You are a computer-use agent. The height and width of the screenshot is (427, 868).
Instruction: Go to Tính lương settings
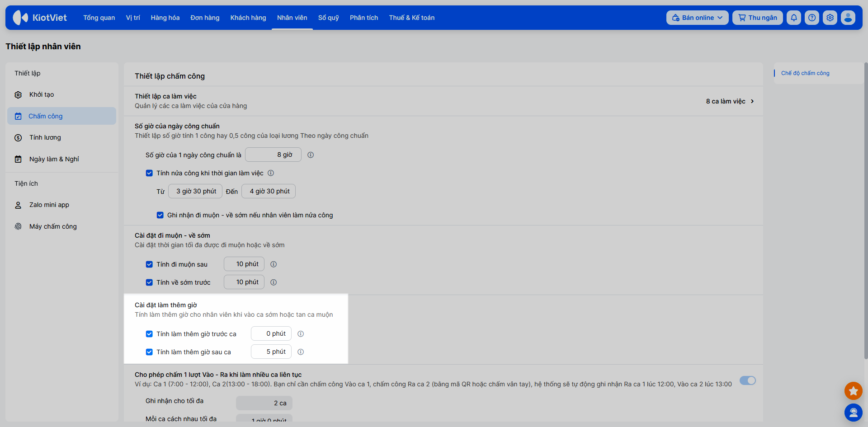pos(61,138)
